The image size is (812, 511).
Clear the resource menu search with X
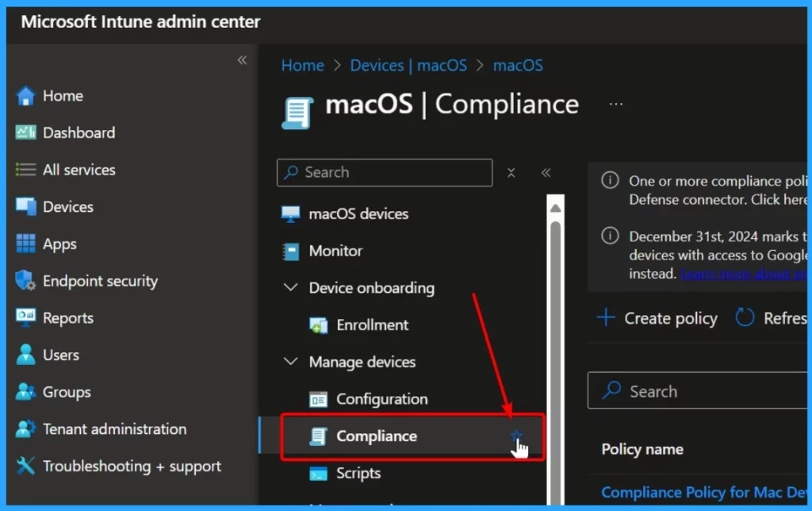click(511, 172)
